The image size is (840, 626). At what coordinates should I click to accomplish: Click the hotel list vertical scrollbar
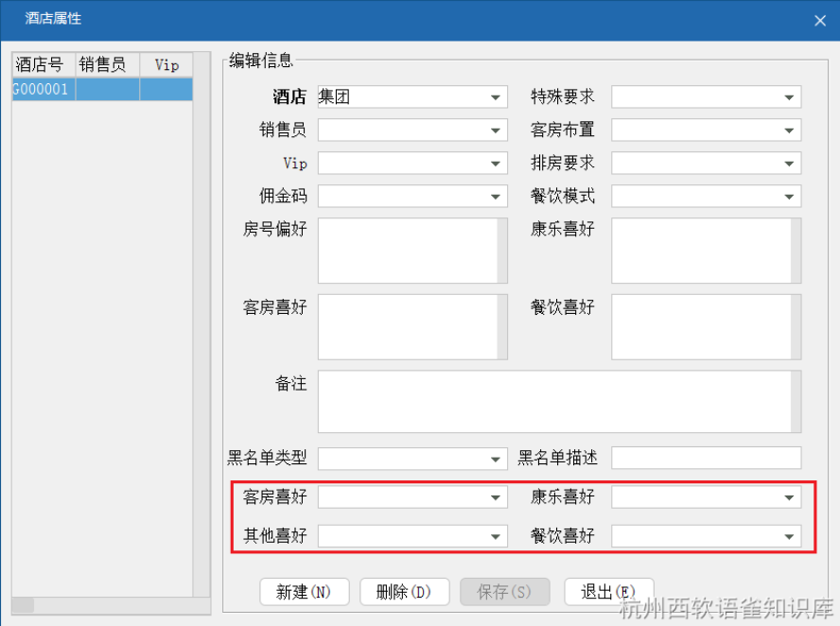coord(202,324)
